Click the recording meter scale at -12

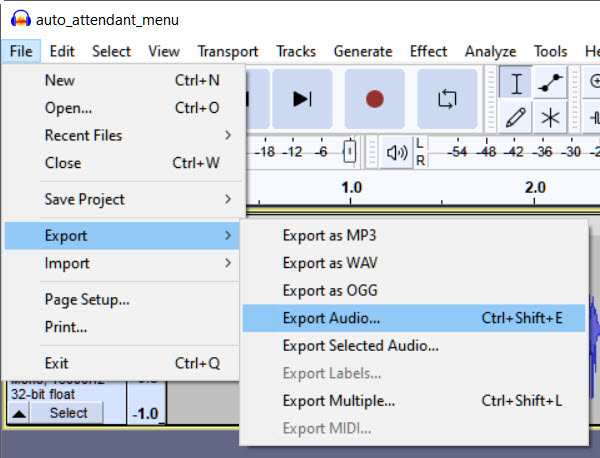293,152
